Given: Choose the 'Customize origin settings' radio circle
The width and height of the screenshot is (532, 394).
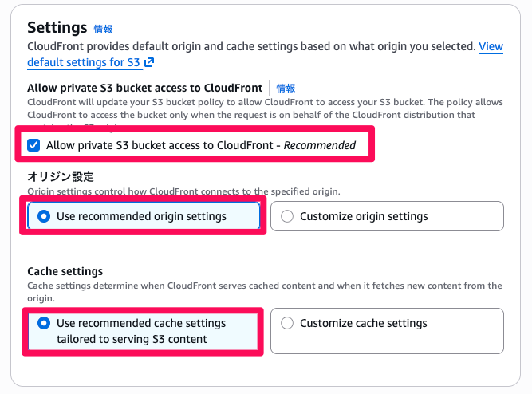Looking at the screenshot, I should coord(287,216).
